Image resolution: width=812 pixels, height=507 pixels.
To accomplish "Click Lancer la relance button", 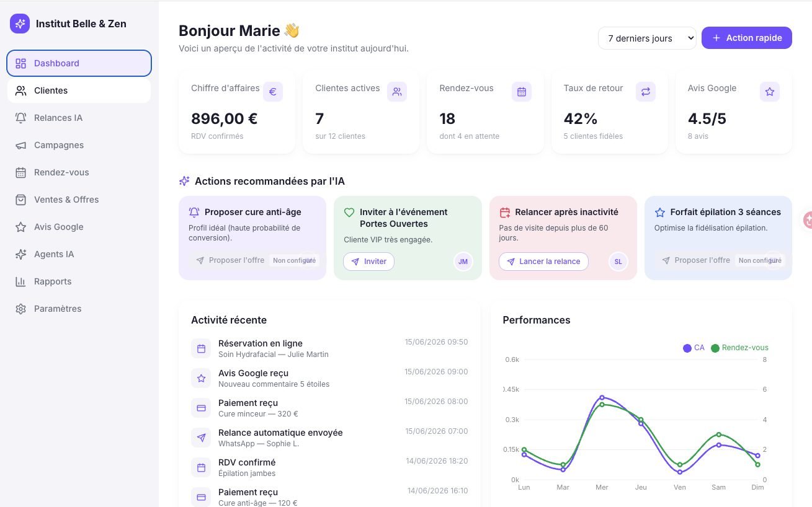I will point(543,262).
